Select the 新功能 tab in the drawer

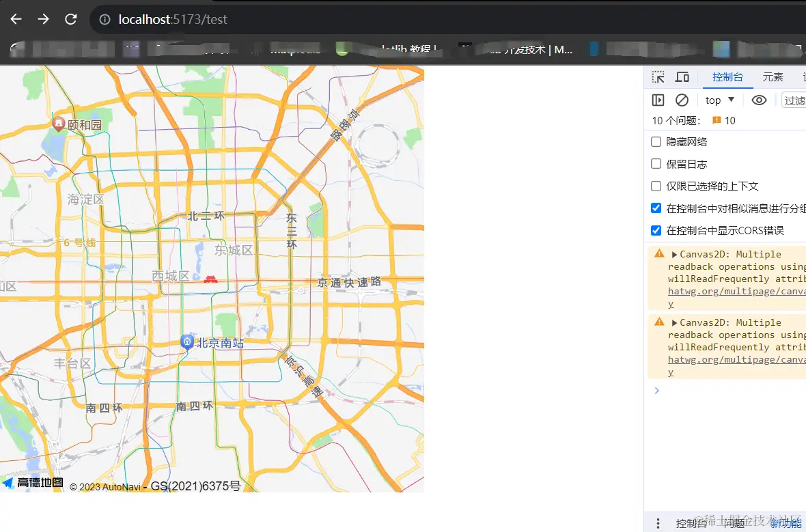click(x=786, y=523)
